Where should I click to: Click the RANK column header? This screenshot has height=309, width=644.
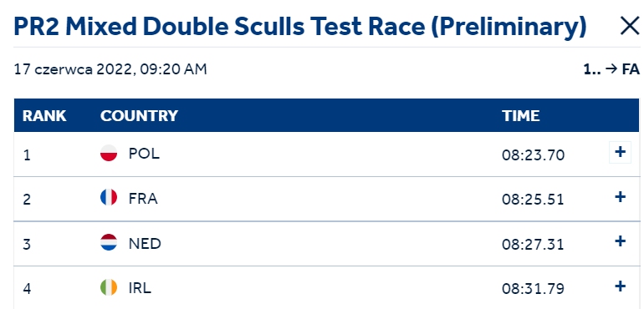click(x=44, y=116)
